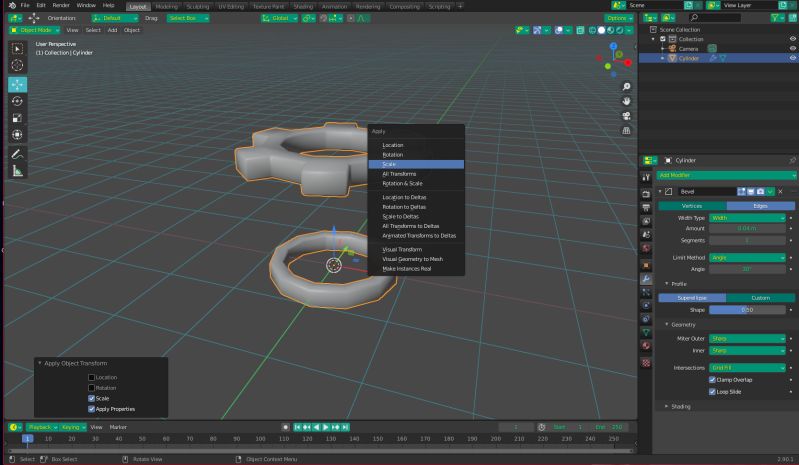799x465 pixels.
Task: Open the File menu
Action: (24, 5)
